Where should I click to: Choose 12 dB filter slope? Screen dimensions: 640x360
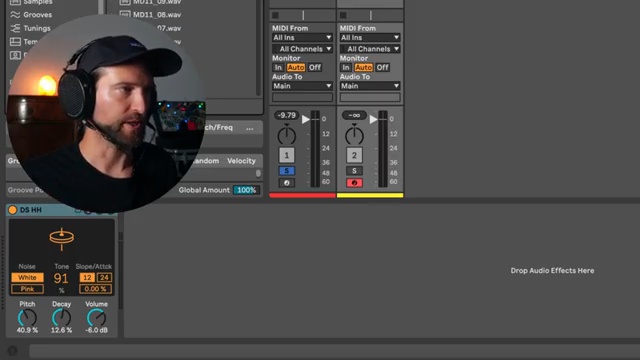87,278
